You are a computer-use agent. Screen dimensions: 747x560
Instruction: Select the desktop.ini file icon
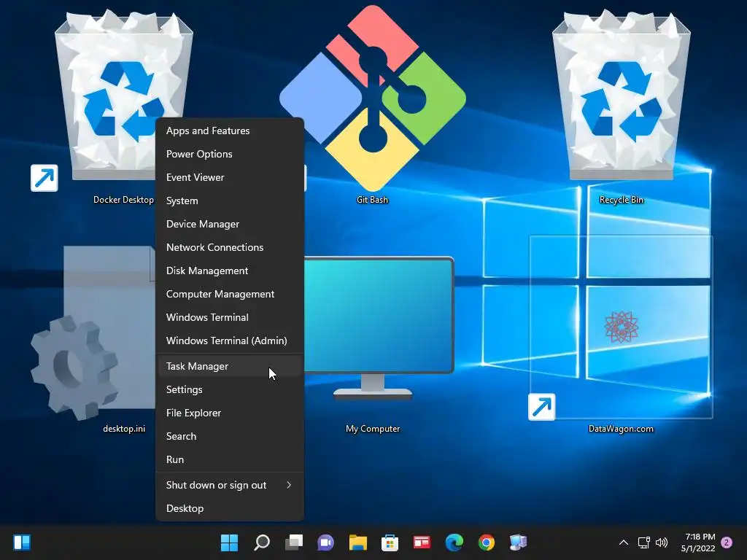(93, 332)
